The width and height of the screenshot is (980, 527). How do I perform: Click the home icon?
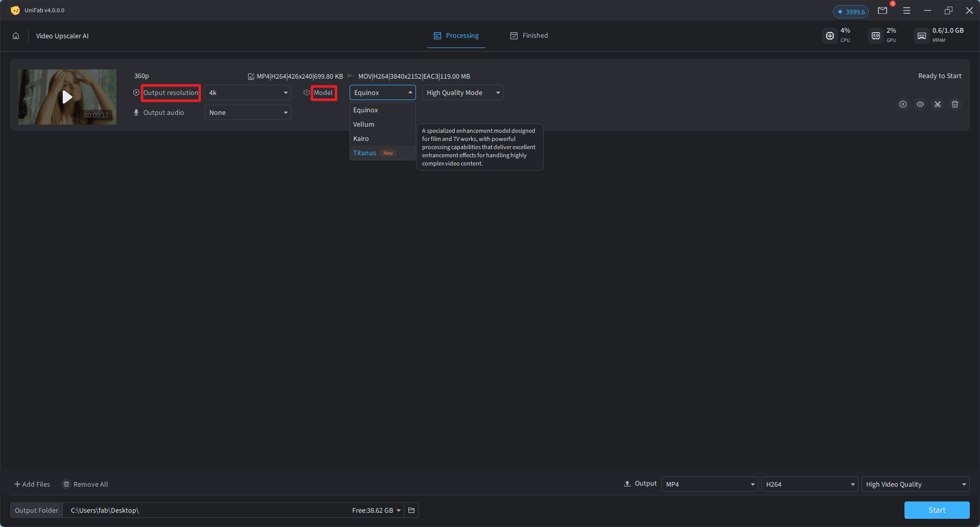[16, 36]
